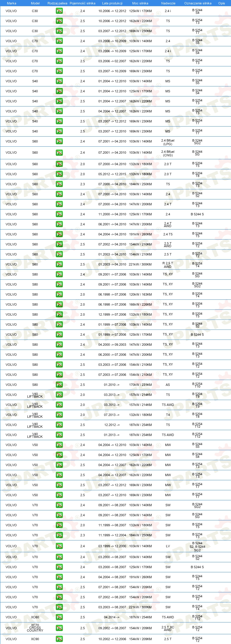This screenshot has width=231, height=644.
Task: Click the Moc silnika column header
Action: coord(140,3)
